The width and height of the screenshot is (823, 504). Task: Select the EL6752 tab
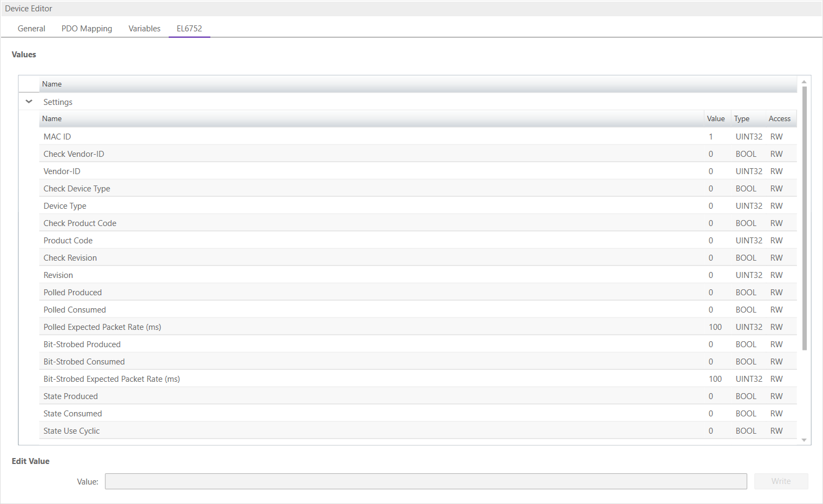click(x=189, y=29)
